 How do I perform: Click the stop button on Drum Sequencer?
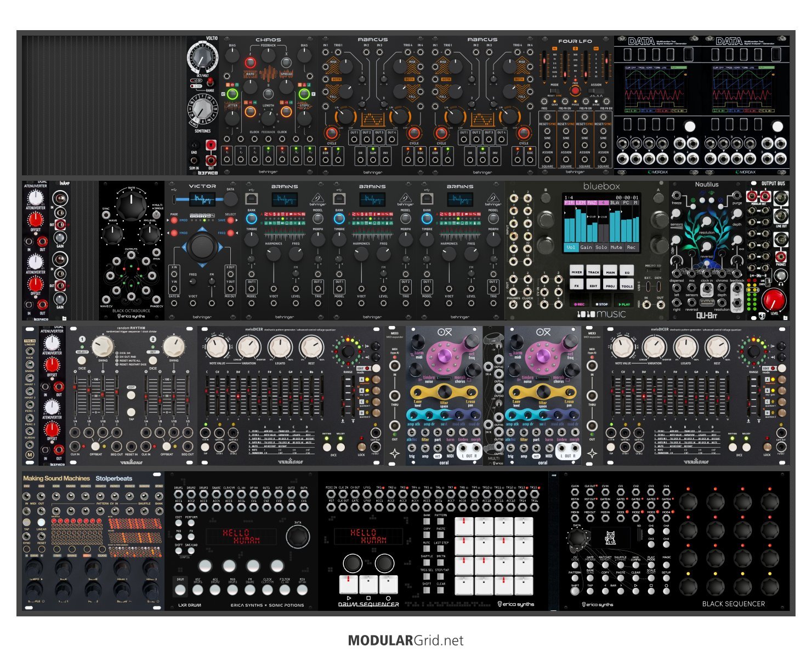coord(368,585)
